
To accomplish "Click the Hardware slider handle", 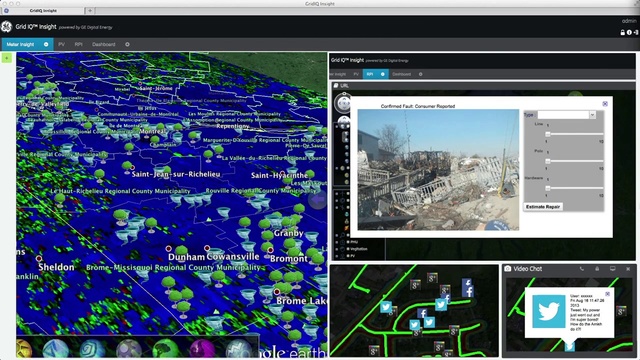I will point(548,188).
